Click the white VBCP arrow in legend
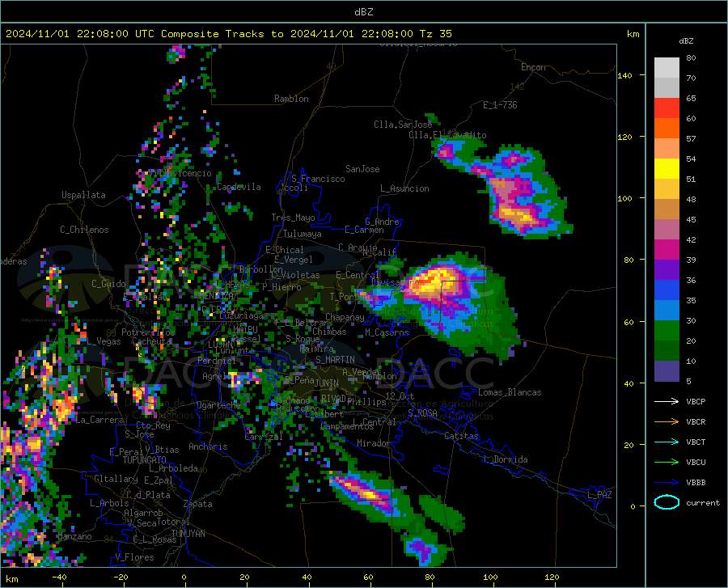Viewport: 728px width, 588px height. (667, 401)
